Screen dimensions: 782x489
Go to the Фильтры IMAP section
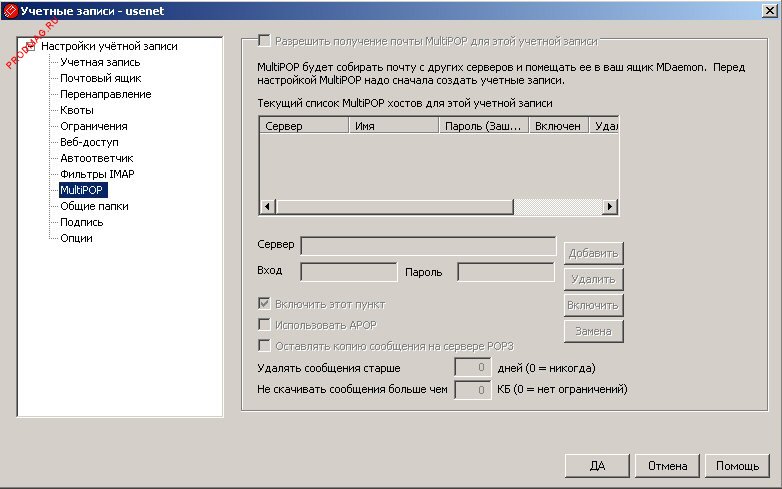pyautogui.click(x=97, y=174)
